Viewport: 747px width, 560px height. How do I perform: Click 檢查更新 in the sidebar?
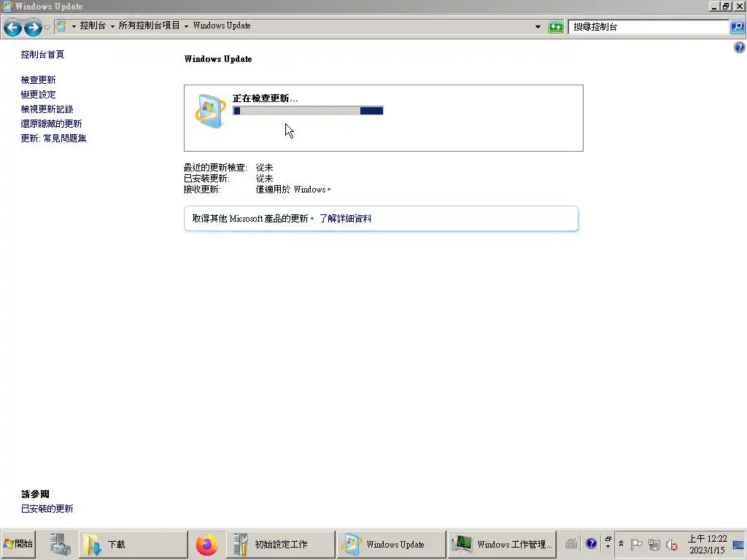point(38,80)
